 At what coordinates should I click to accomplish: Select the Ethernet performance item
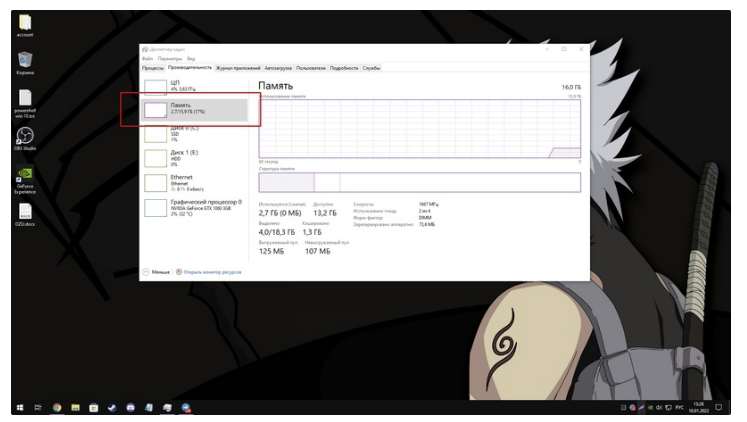(x=195, y=183)
